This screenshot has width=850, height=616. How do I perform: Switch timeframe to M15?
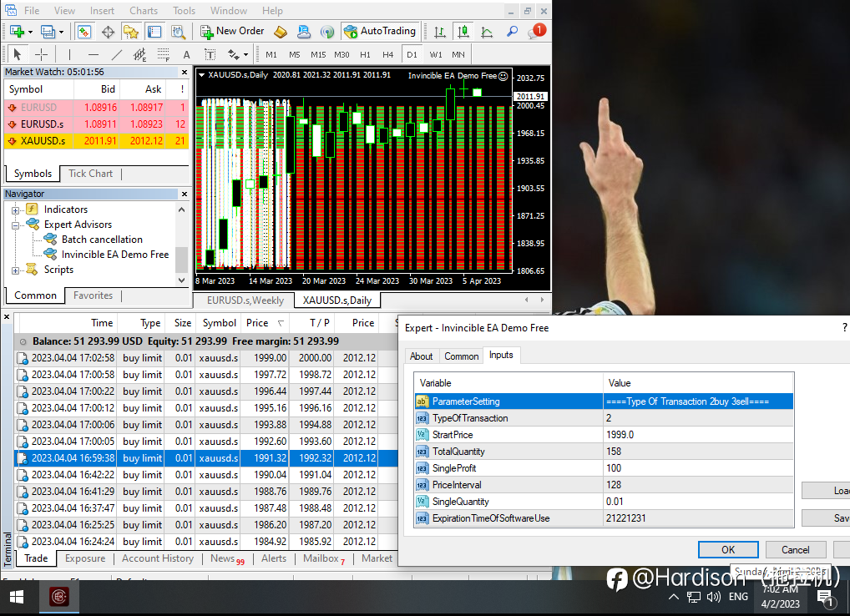(x=318, y=55)
